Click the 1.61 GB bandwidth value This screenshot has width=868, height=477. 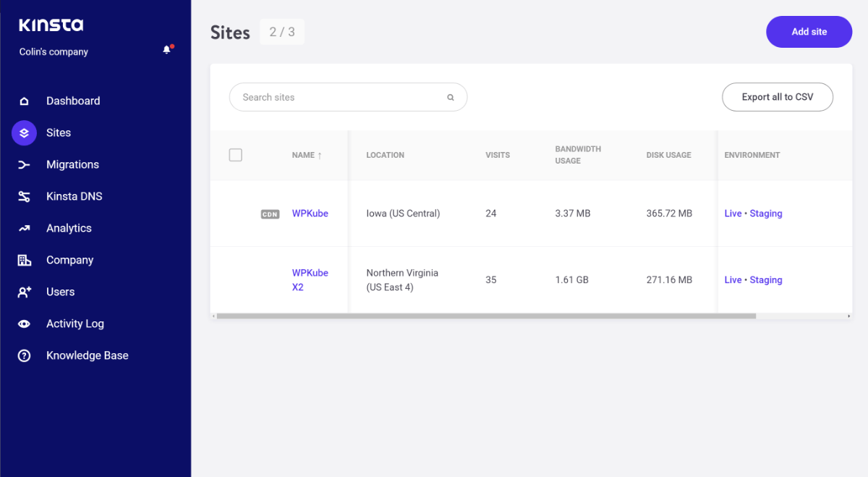[572, 280]
